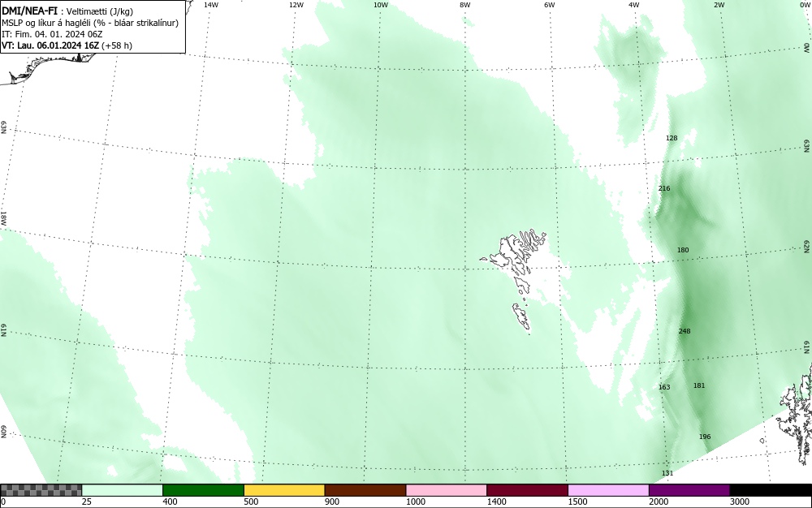Click the gray checkered 0–25 legend swatch
Image resolution: width=812 pixels, height=508 pixels.
pyautogui.click(x=41, y=490)
